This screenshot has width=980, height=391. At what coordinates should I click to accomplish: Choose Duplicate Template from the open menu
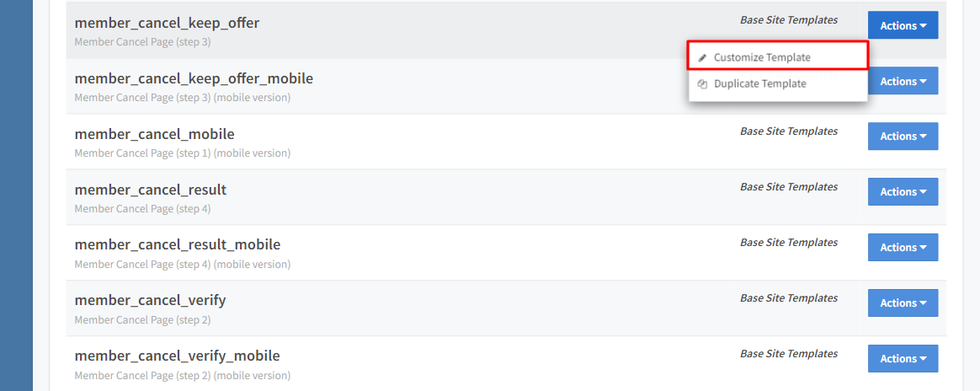(759, 84)
